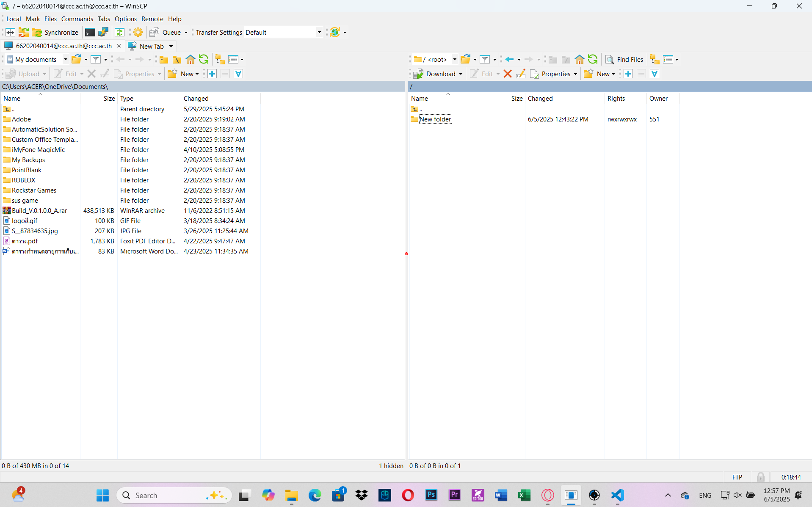Viewport: 812px width, 507px height.
Task: Open the Help menu
Action: [174, 19]
